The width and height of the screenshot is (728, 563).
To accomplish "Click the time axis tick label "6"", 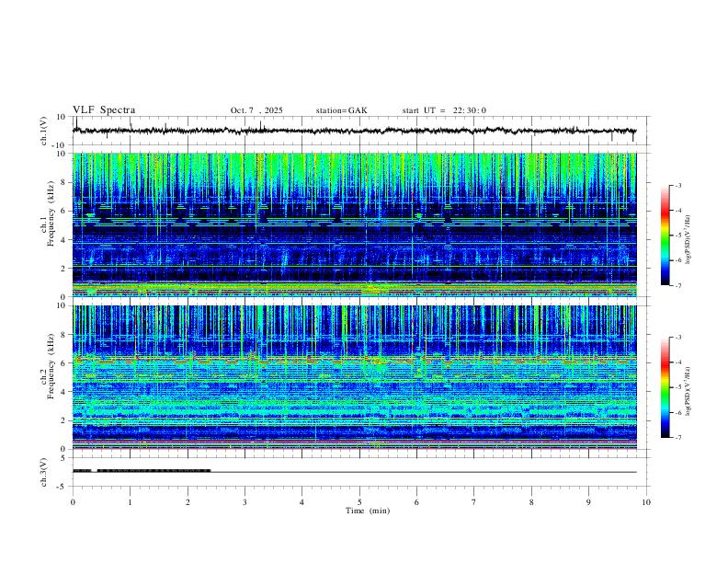I will click(x=416, y=502).
